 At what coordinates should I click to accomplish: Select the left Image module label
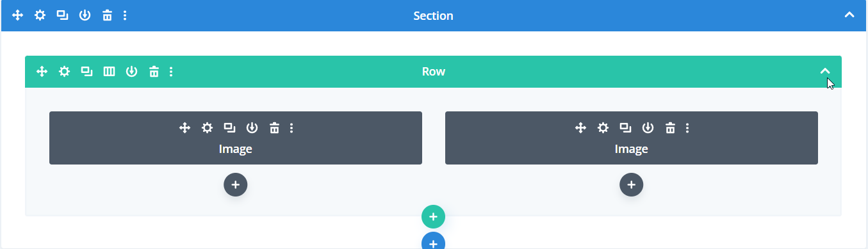236,149
